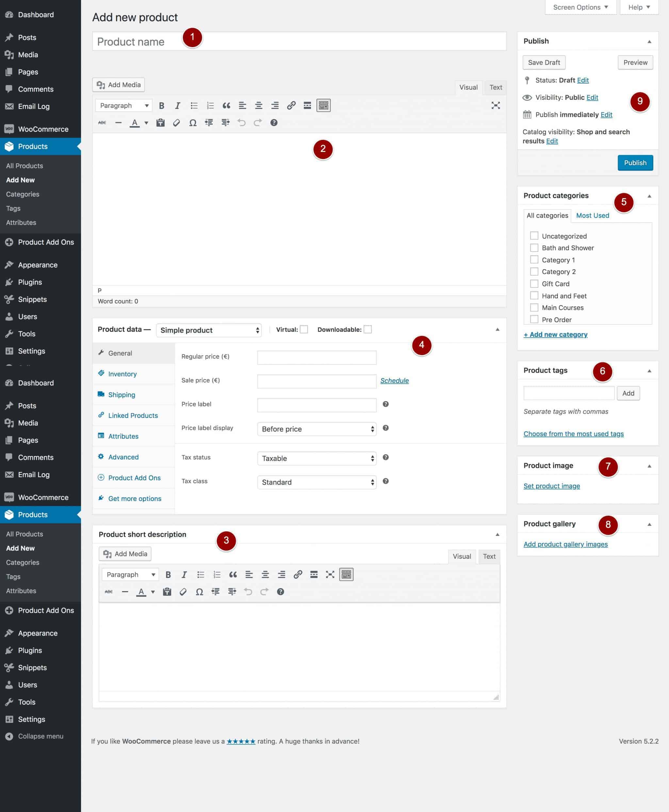This screenshot has height=812, width=669.
Task: Check the Hand and Feet category
Action: (x=534, y=296)
